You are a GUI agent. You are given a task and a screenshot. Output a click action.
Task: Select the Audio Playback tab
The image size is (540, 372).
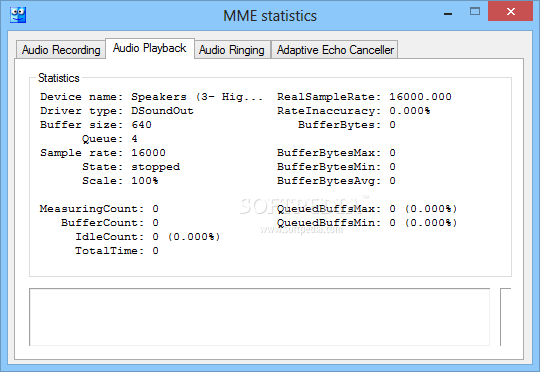point(149,48)
